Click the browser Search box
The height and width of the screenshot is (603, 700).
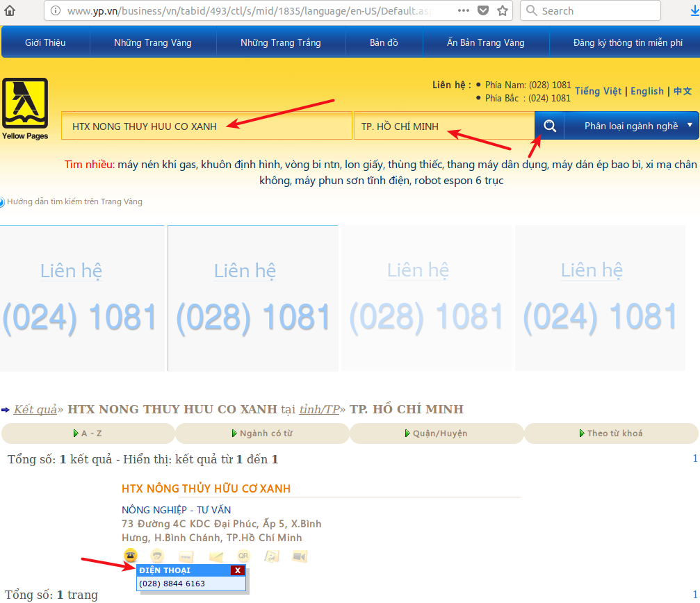point(590,10)
